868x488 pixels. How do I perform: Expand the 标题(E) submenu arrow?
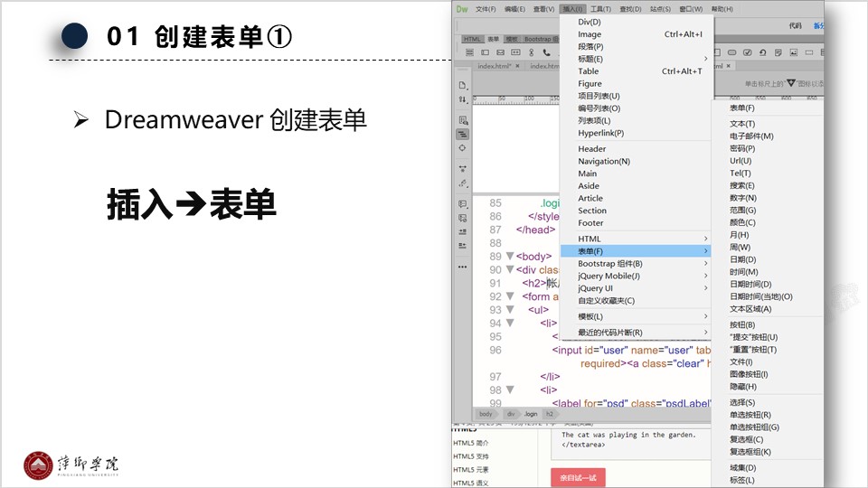tap(706, 59)
